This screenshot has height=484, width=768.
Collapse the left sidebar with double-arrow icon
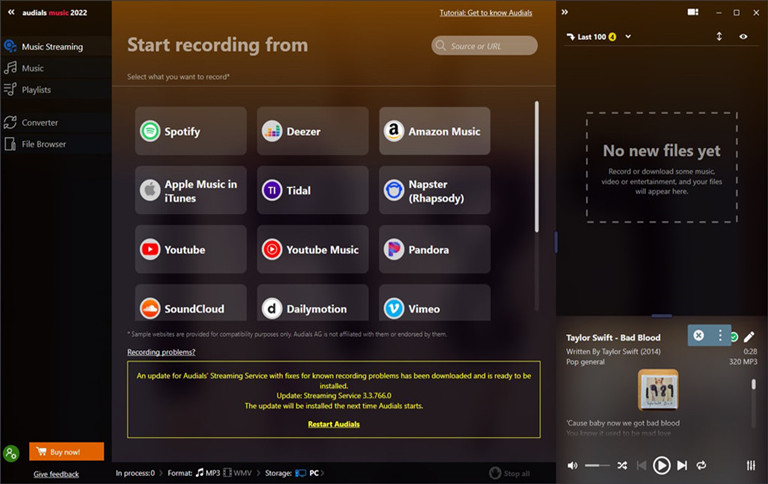pyautogui.click(x=11, y=12)
